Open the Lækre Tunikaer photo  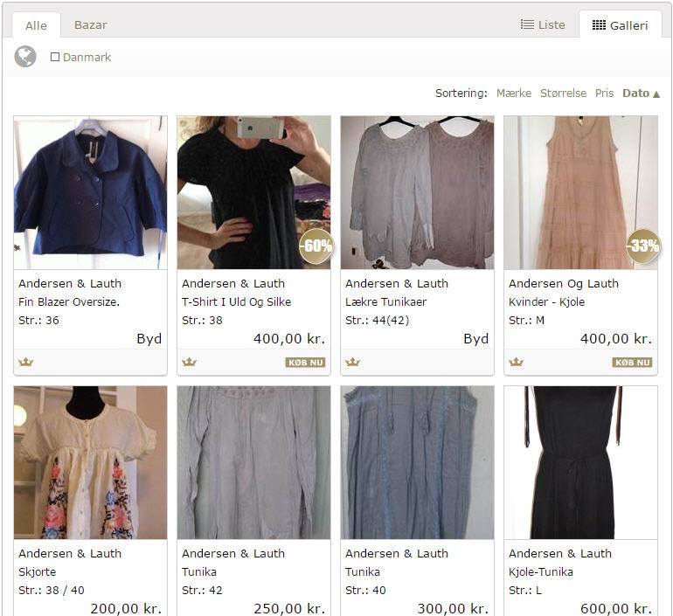click(x=417, y=192)
